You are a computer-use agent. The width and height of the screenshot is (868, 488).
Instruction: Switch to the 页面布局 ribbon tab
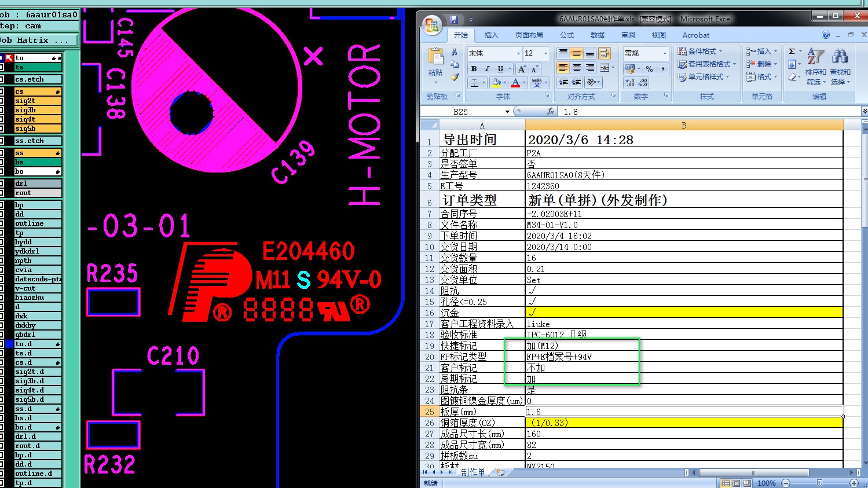[529, 35]
